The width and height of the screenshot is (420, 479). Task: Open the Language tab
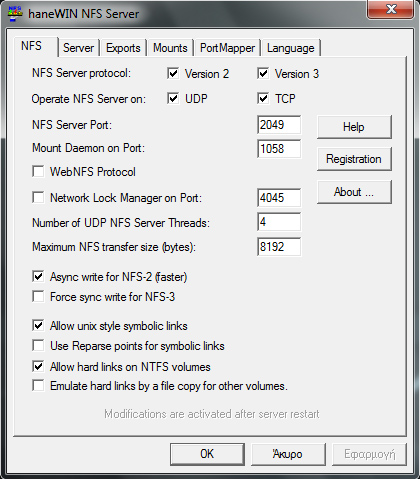[x=291, y=48]
